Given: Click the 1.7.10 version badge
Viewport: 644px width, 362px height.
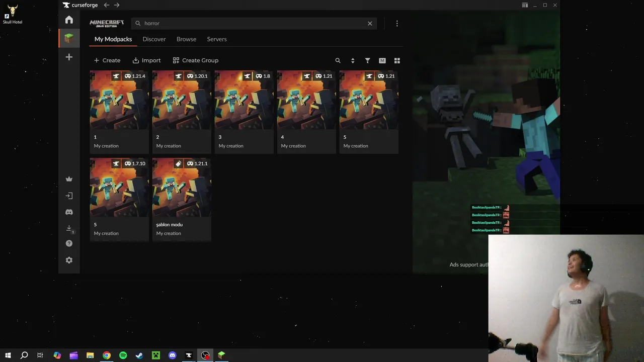Looking at the screenshot, I should 135,163.
